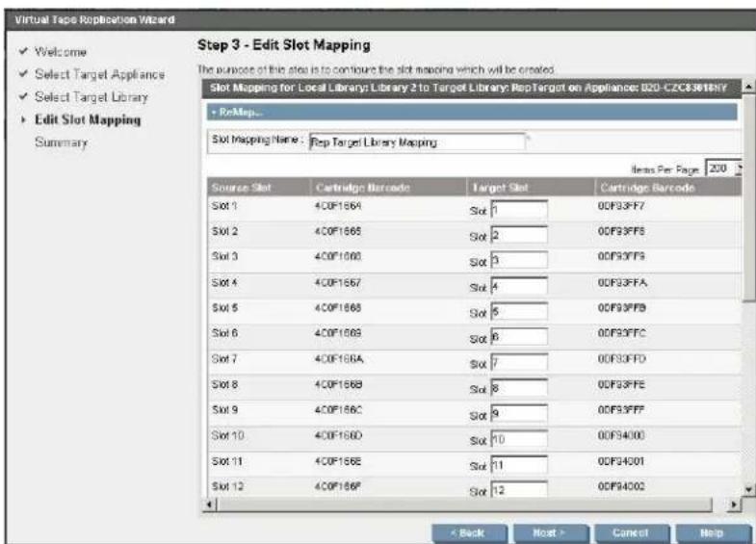Viewport: 756px width, 544px height.
Task: Click the Next button
Action: pos(551,532)
